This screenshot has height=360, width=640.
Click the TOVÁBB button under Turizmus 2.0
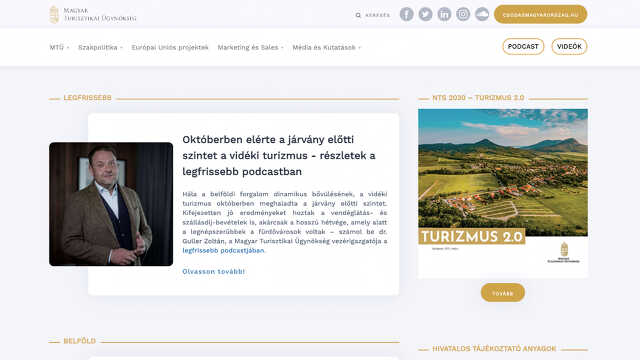click(502, 293)
